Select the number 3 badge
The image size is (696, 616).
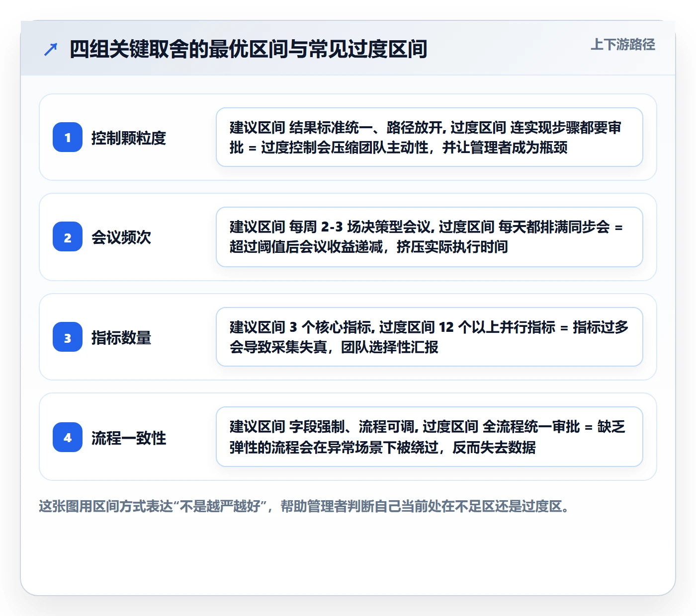tap(68, 337)
